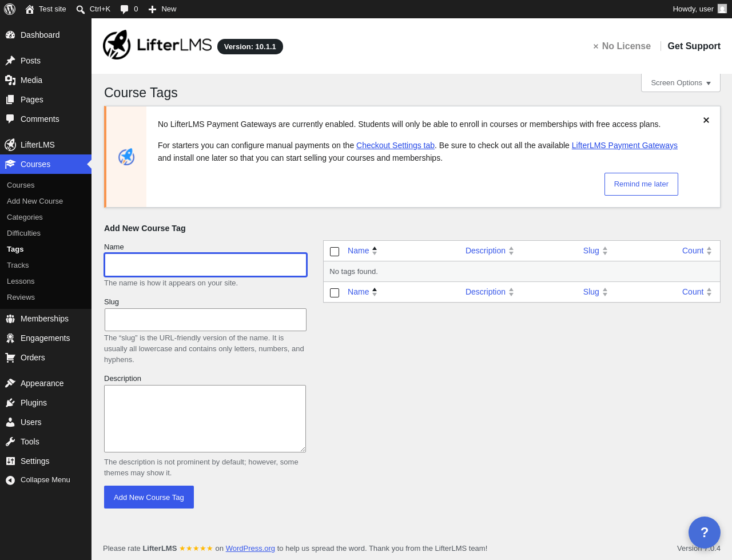
Task: Click the Plugins plug icon
Action: click(x=10, y=403)
